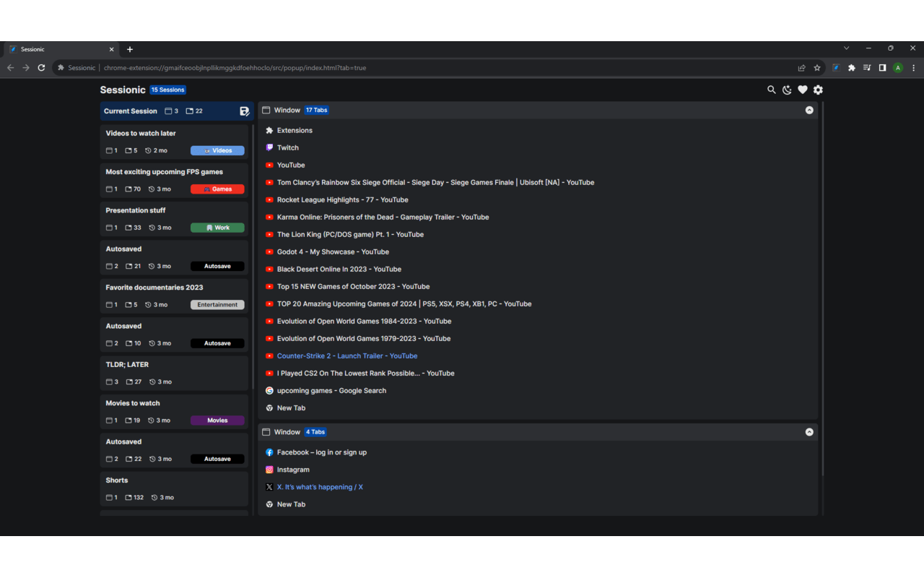Collapse the 4 Tabs window section
Viewport: 924px width, 578px height.
[809, 432]
